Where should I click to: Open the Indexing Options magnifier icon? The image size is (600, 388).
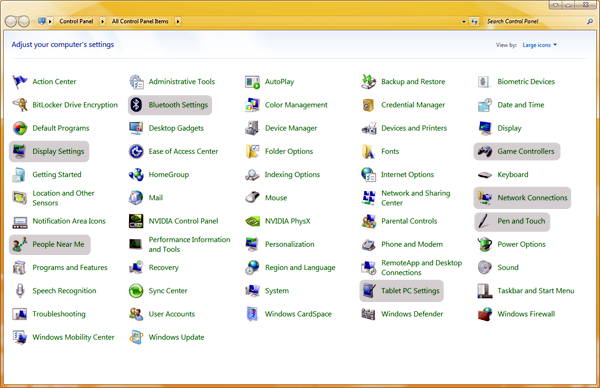(x=252, y=175)
